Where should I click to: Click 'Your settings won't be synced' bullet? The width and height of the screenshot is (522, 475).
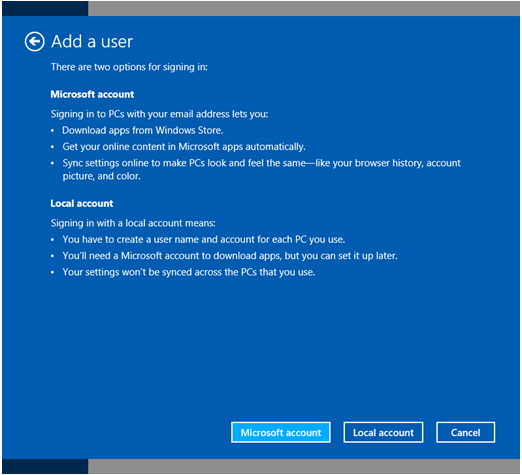189,272
